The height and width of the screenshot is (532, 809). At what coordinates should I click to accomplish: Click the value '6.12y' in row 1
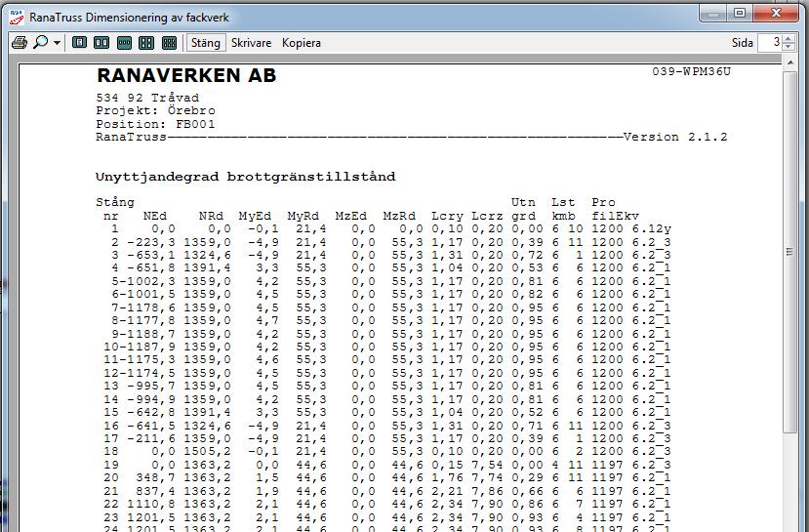[x=652, y=228]
